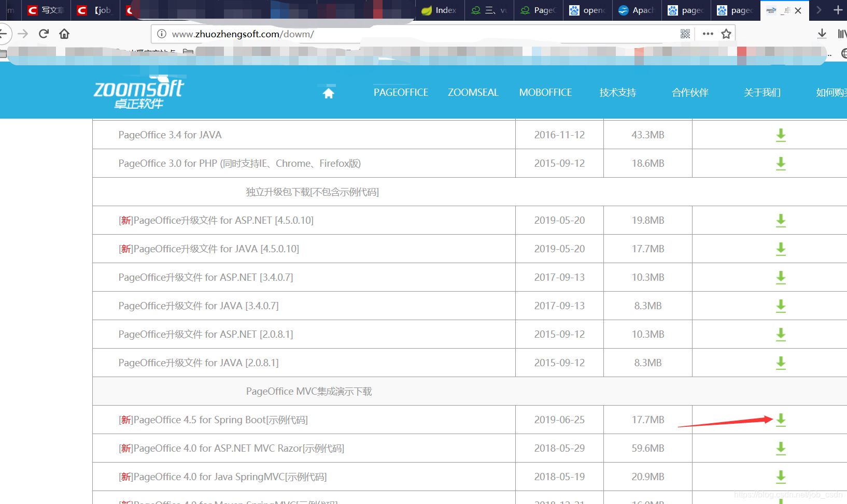This screenshot has width=847, height=504.
Task: Switch to the job tab
Action: pos(95,10)
